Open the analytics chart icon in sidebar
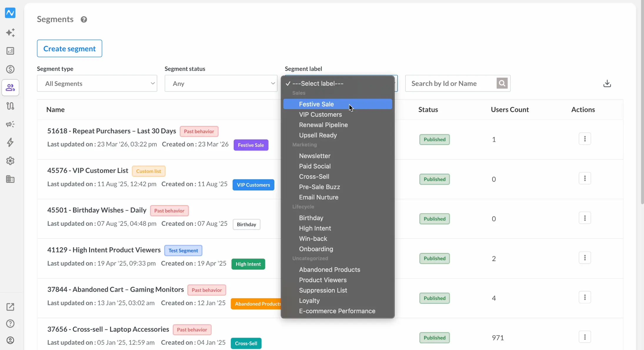The height and width of the screenshot is (350, 644). coord(10,51)
